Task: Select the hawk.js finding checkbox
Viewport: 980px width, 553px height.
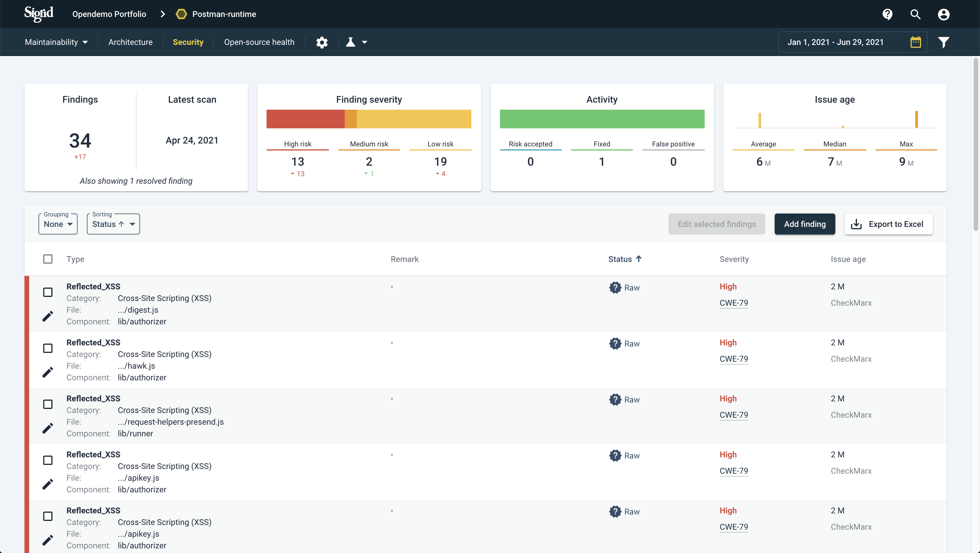Action: pos(48,348)
